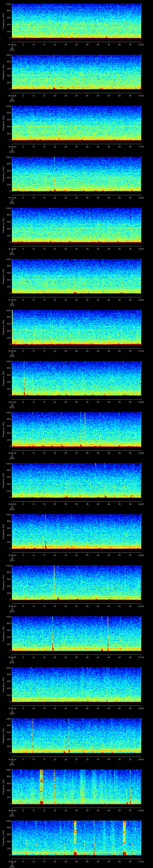Select the spectrogram panel starting at 8:17:00

point(77,174)
